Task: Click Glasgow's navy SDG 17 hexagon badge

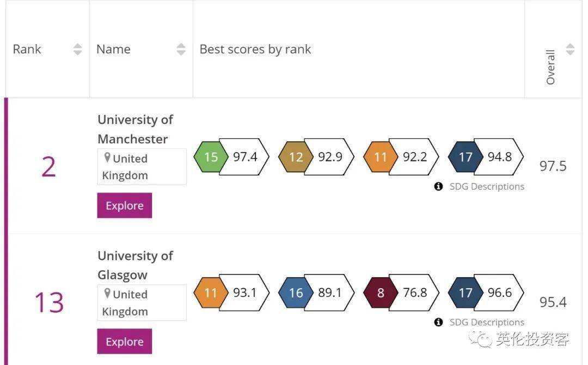Action: (465, 293)
